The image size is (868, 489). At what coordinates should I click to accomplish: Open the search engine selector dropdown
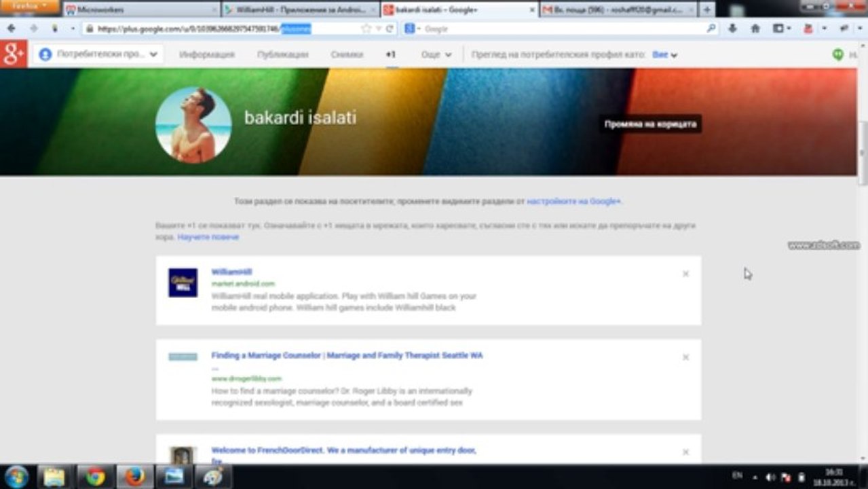(413, 29)
